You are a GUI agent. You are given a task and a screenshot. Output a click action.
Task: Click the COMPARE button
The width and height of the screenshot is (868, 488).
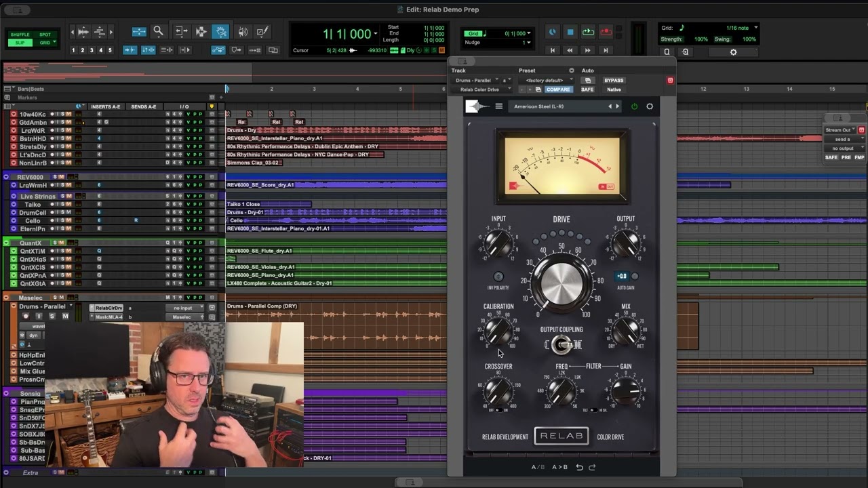tap(558, 89)
